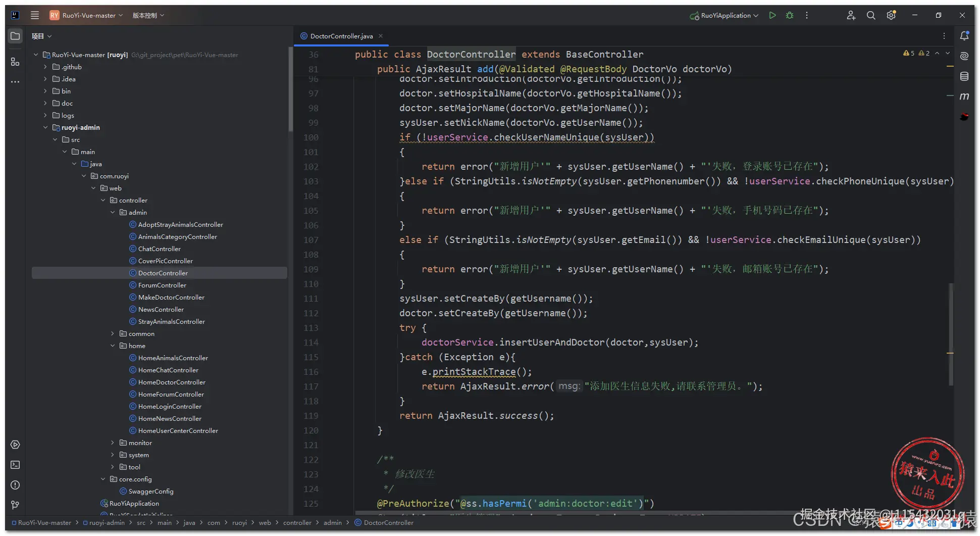Click the controller breadcrumb in navigation bar
This screenshot has height=536, width=980.
297,523
